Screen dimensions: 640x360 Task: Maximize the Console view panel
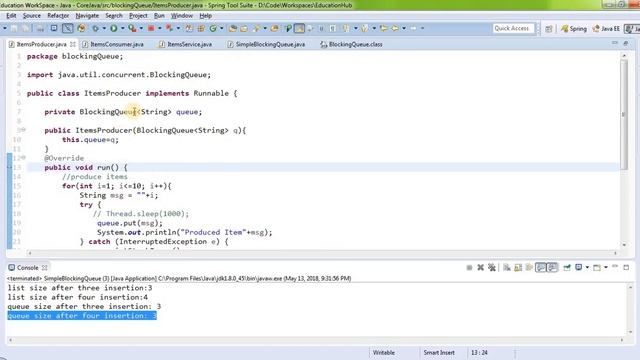pyautogui.click(x=626, y=267)
